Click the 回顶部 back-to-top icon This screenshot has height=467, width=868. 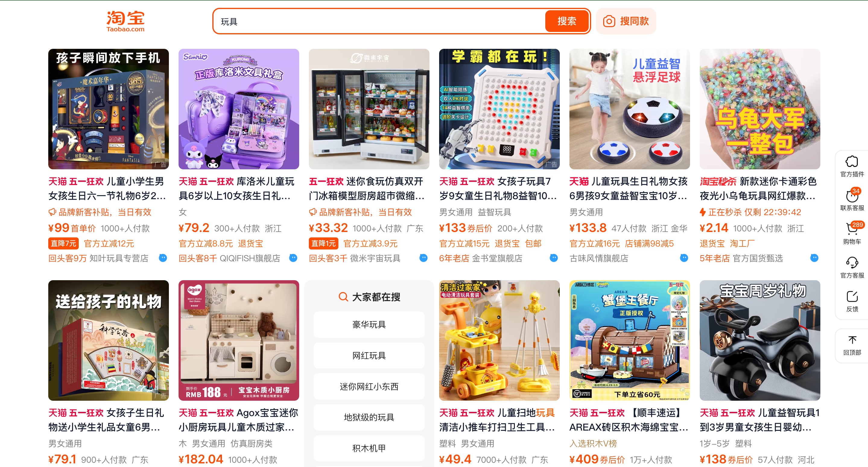852,340
